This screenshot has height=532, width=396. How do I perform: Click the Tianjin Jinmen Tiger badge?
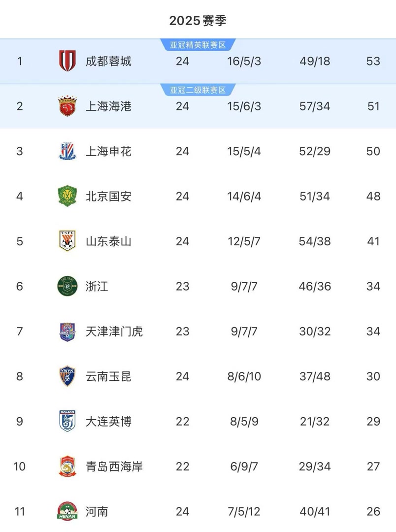click(66, 332)
